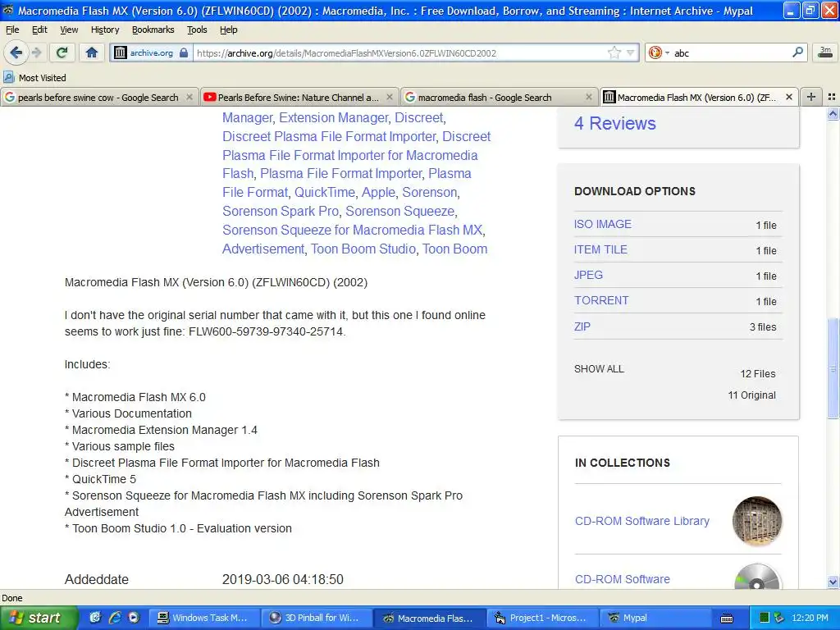The height and width of the screenshot is (630, 840).
Task: Click the scrollbar up arrow
Action: (833, 114)
